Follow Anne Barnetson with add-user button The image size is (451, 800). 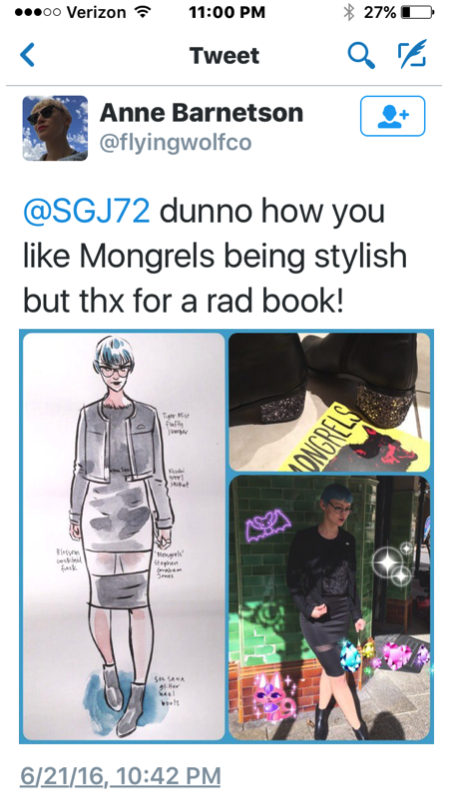point(392,116)
